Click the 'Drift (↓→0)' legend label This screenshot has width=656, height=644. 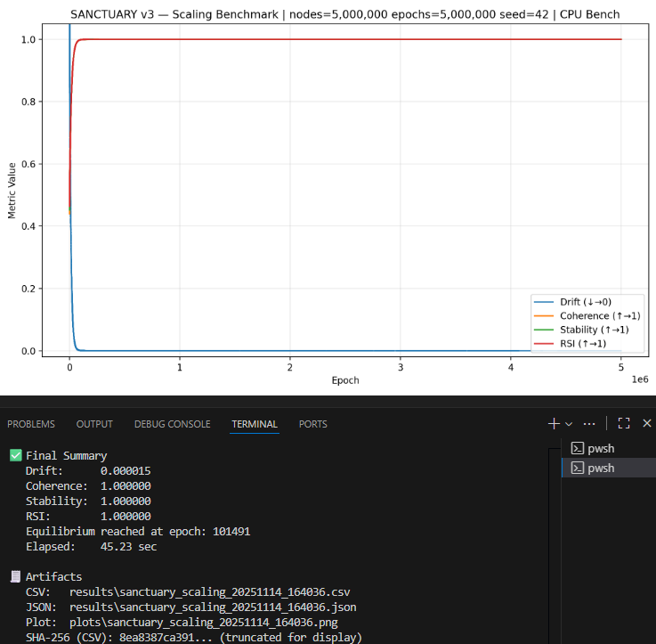pyautogui.click(x=586, y=302)
